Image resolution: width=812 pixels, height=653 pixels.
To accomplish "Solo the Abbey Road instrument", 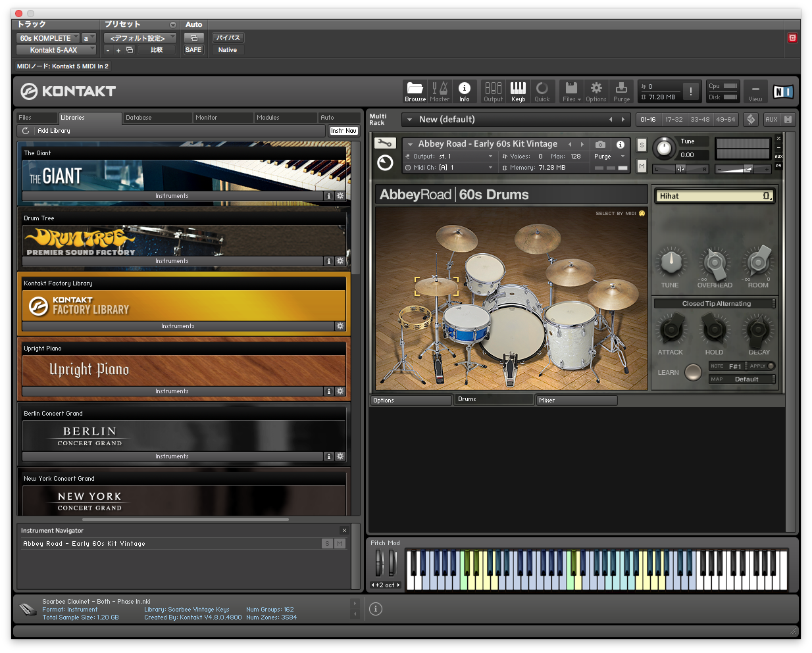I will click(x=642, y=145).
